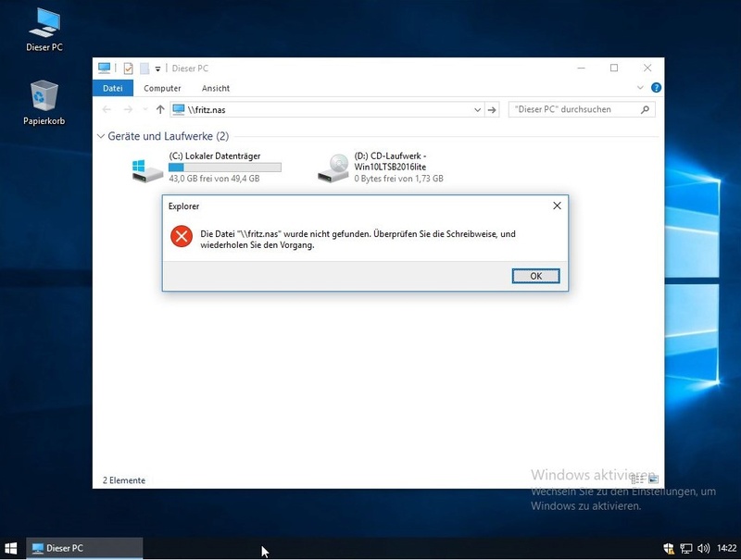
Task: Click the New folder quick access icon
Action: 144,68
